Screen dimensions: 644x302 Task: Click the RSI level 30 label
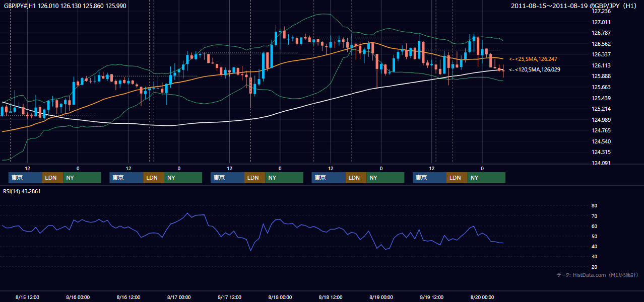tap(594, 257)
